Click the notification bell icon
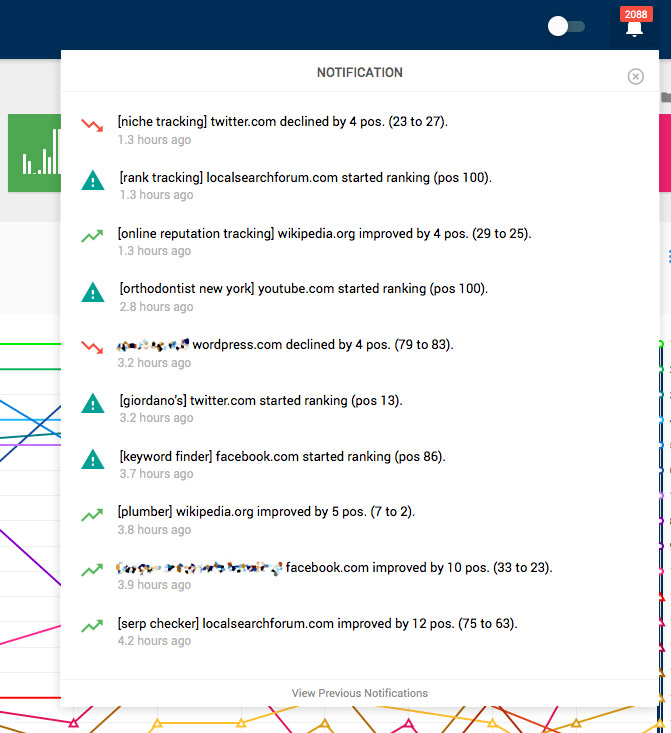This screenshot has height=733, width=671. click(634, 29)
